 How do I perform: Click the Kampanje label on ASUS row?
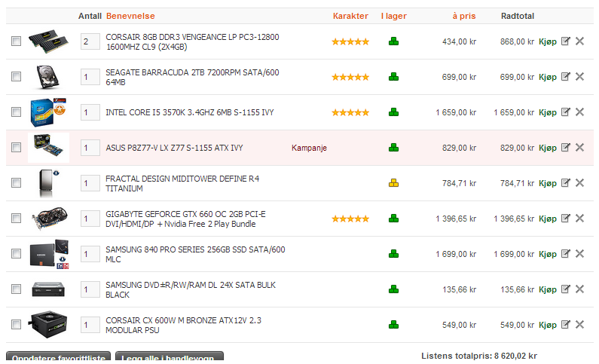(309, 148)
